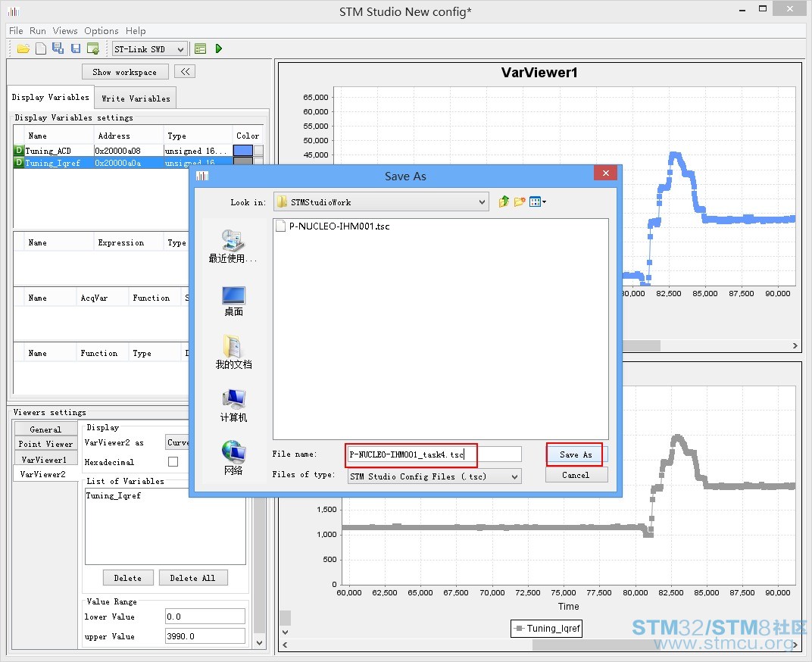
Task: Click the lower Value field showing 0.0
Action: click(205, 617)
